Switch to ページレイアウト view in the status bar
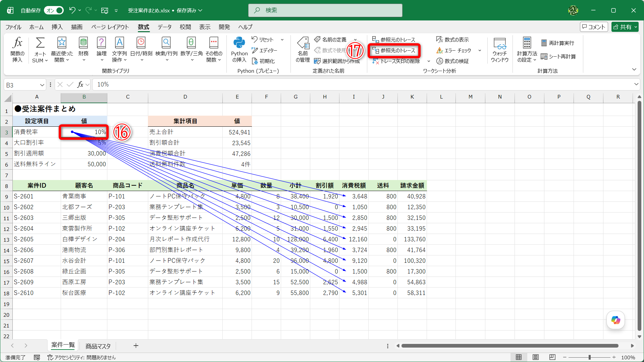 pyautogui.click(x=536, y=357)
